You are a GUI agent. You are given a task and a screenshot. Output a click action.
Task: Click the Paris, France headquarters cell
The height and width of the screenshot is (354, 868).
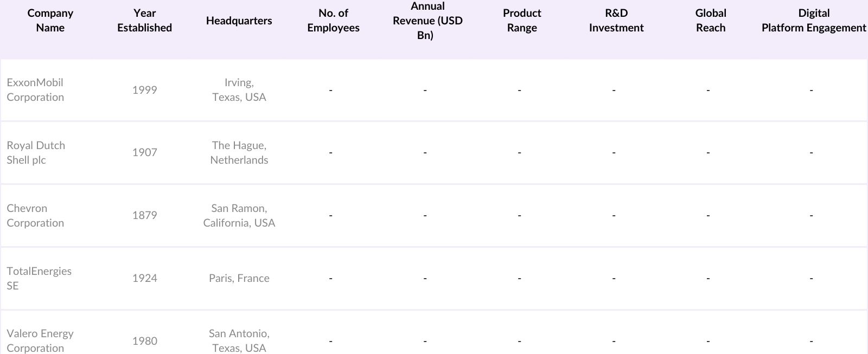[x=239, y=279]
